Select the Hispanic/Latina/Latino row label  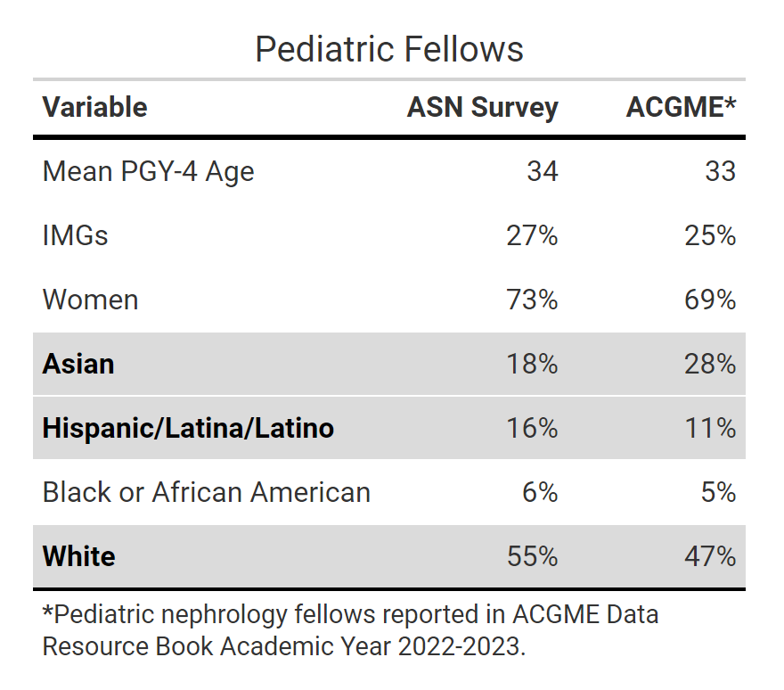point(188,428)
